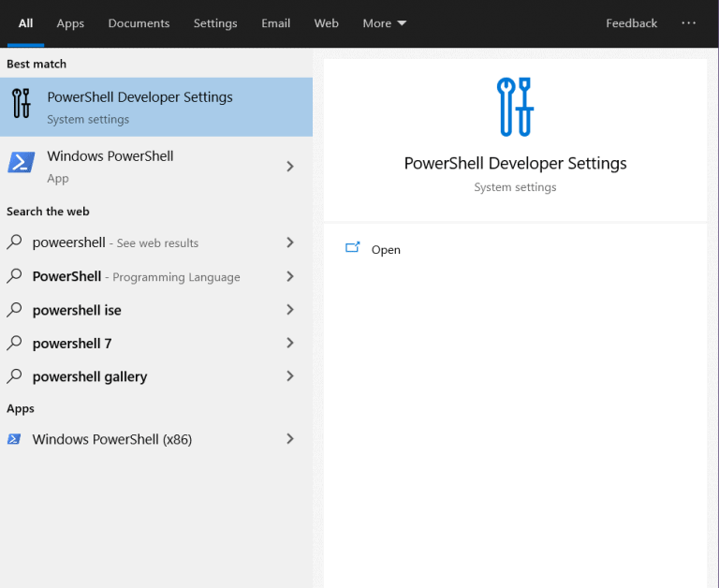Expand the More filter dropdown
Viewport: 719px width, 588px height.
click(384, 23)
